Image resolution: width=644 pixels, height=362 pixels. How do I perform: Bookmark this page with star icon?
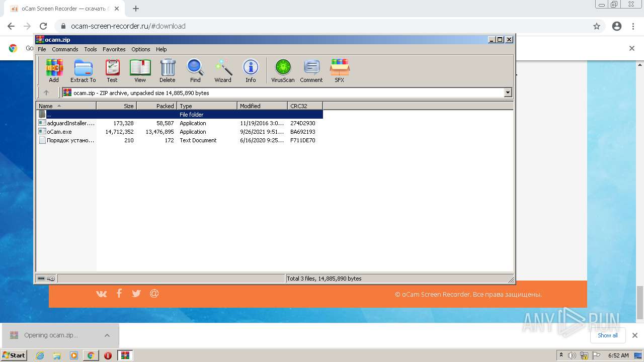[597, 26]
